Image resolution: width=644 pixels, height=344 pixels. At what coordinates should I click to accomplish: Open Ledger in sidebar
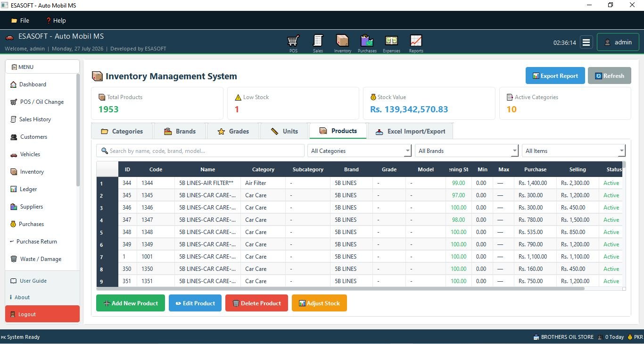tap(41, 189)
